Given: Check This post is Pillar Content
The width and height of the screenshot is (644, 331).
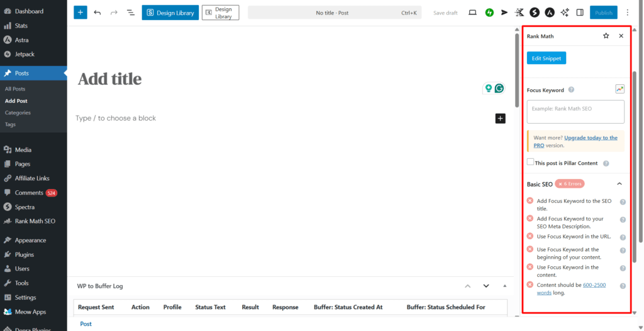Looking at the screenshot, I should [531, 162].
